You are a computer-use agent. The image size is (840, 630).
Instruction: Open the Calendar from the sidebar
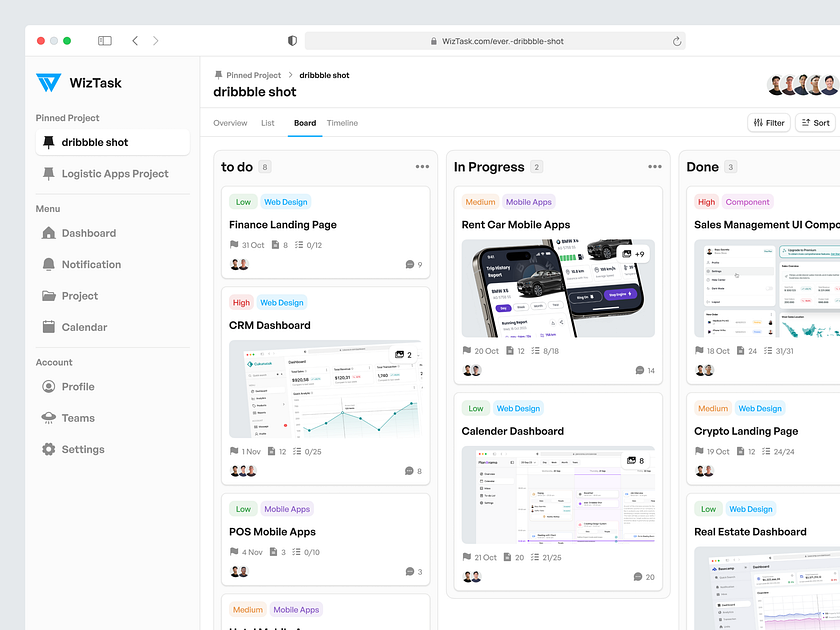pos(48,327)
